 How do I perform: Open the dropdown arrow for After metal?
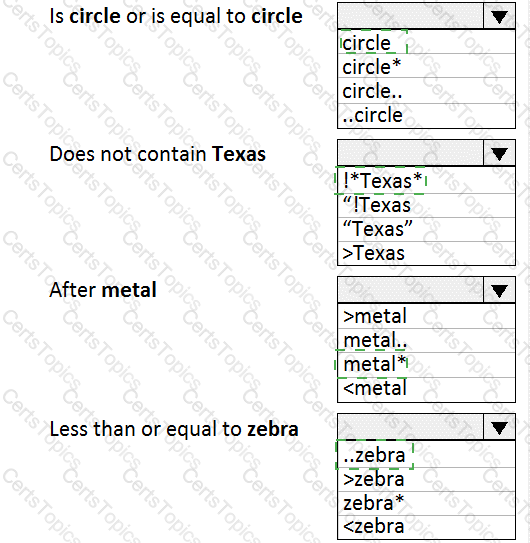[x=499, y=290]
